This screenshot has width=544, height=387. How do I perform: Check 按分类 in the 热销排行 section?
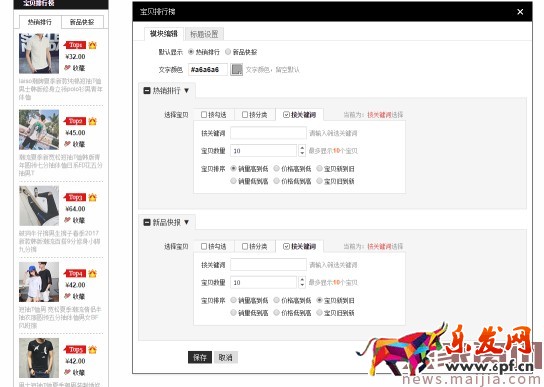point(245,115)
